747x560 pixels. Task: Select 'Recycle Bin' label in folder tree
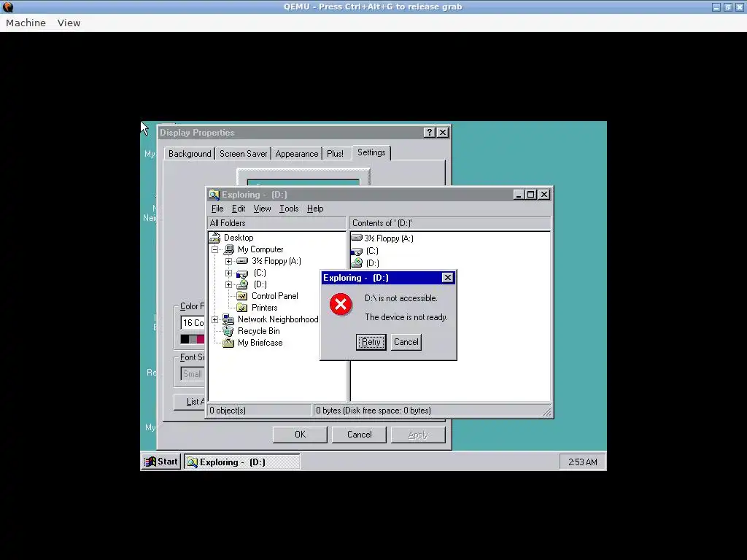coord(259,331)
